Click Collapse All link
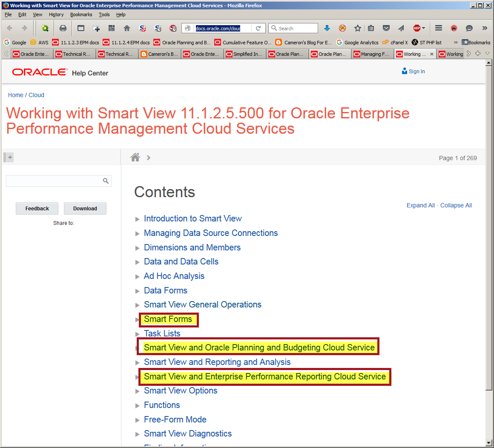 (456, 205)
